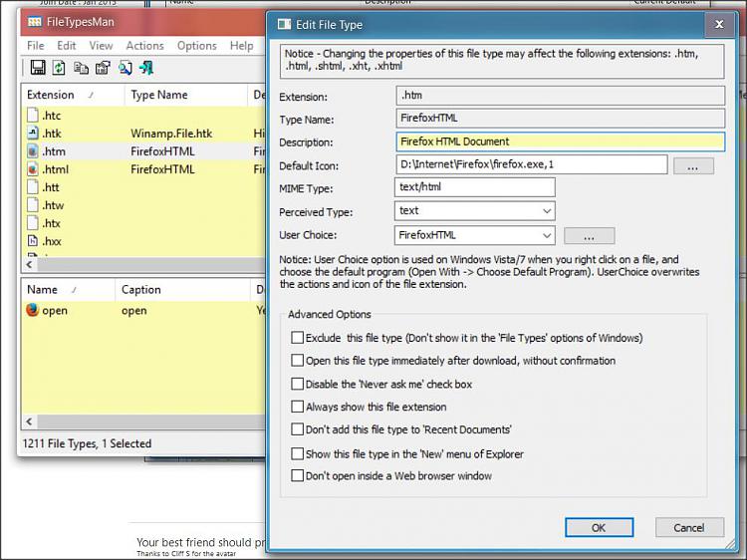This screenshot has width=747, height=560.
Task: Click the .htx blank file icon
Action: click(33, 223)
